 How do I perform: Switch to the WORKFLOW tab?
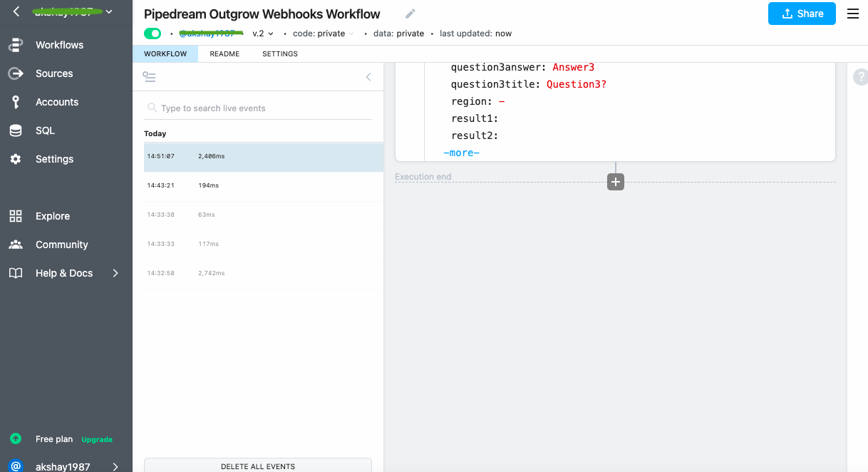pyautogui.click(x=165, y=54)
